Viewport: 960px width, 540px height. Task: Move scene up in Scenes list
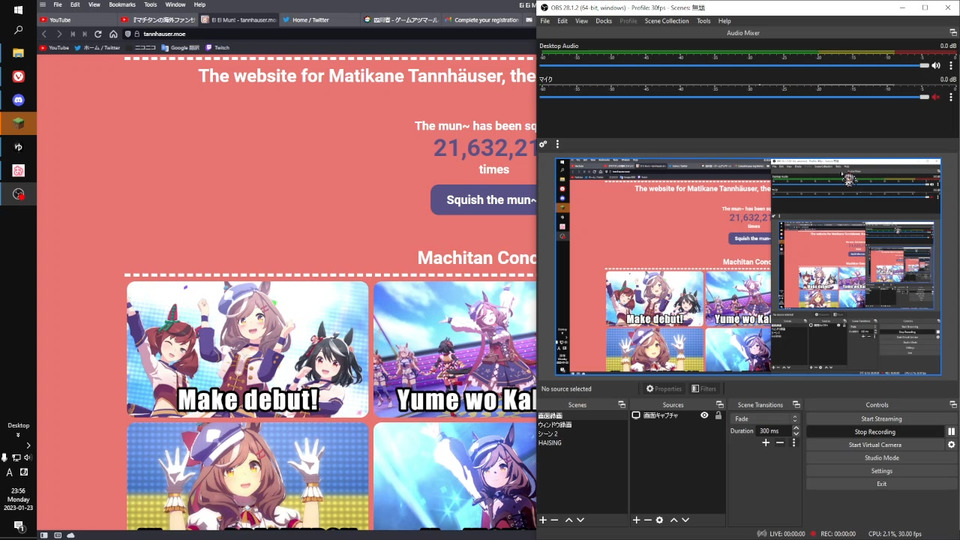click(569, 520)
